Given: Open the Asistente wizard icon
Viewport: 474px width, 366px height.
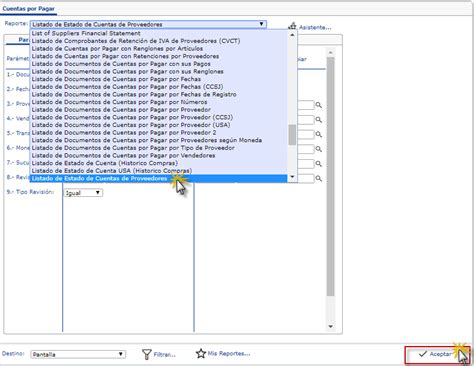Looking at the screenshot, I should pyautogui.click(x=292, y=26).
